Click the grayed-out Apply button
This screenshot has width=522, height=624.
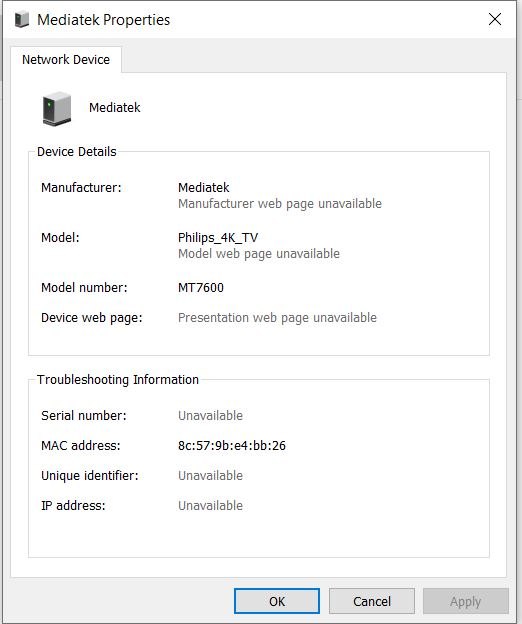466,601
